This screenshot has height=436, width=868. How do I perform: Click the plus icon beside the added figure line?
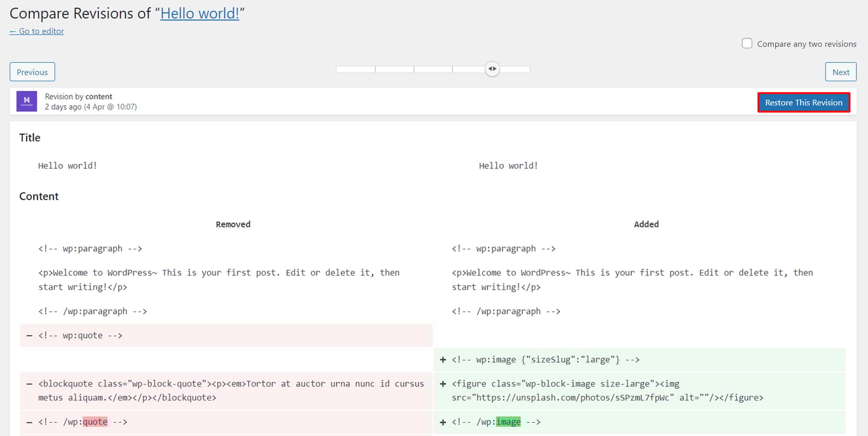click(x=443, y=383)
